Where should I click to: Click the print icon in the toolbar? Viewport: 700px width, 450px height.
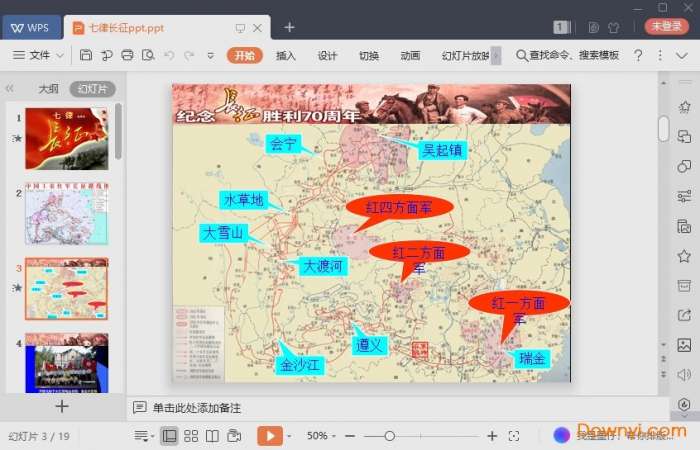point(127,55)
